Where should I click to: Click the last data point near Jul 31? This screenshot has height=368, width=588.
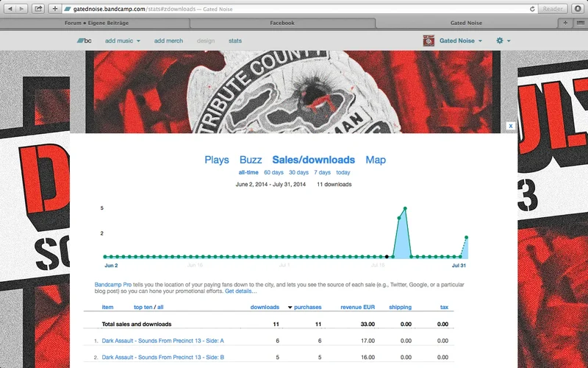pyautogui.click(x=466, y=237)
